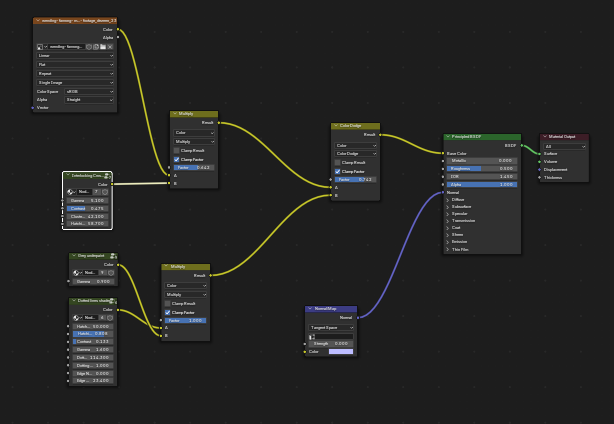
Task: Click user count 4 in the Dotted lines shading node
Action: 102,318
